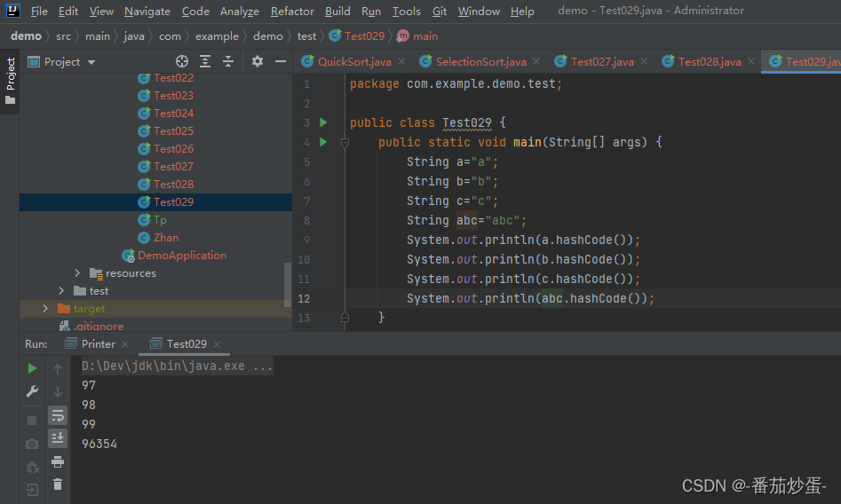Screen dimensions: 841x504
Task: Click the src breadcrumb
Action: 63,36
